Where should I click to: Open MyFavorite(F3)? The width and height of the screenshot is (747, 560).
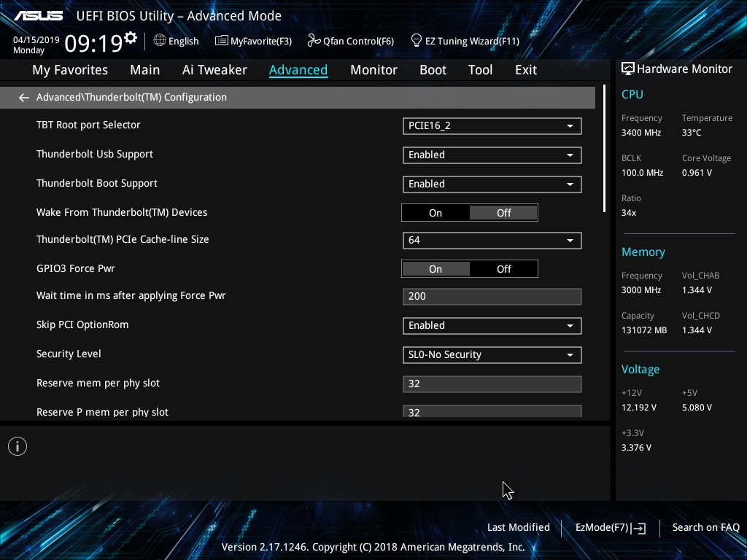point(253,41)
